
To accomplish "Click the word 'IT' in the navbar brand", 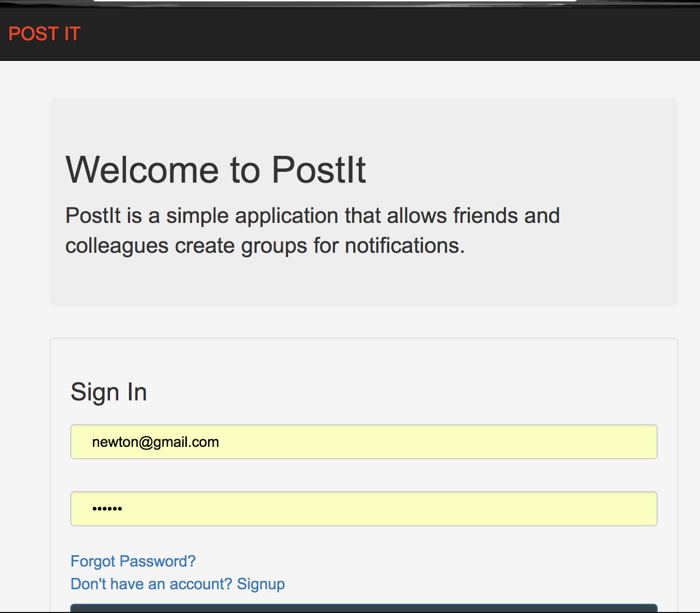I will pyautogui.click(x=72, y=34).
